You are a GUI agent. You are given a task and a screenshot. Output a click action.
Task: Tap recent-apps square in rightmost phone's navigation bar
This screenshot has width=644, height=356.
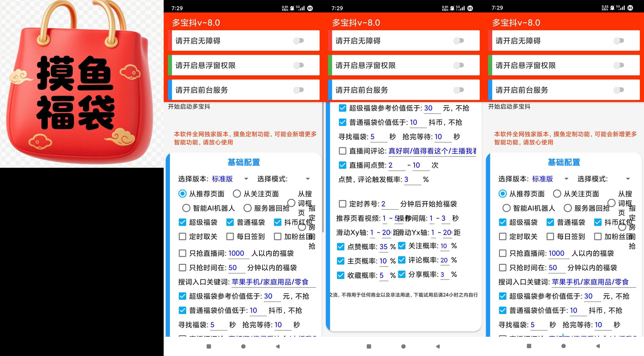click(x=529, y=346)
